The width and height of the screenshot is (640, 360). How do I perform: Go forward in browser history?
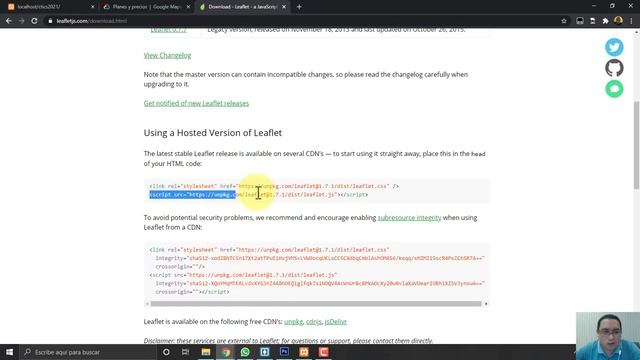pos(21,21)
